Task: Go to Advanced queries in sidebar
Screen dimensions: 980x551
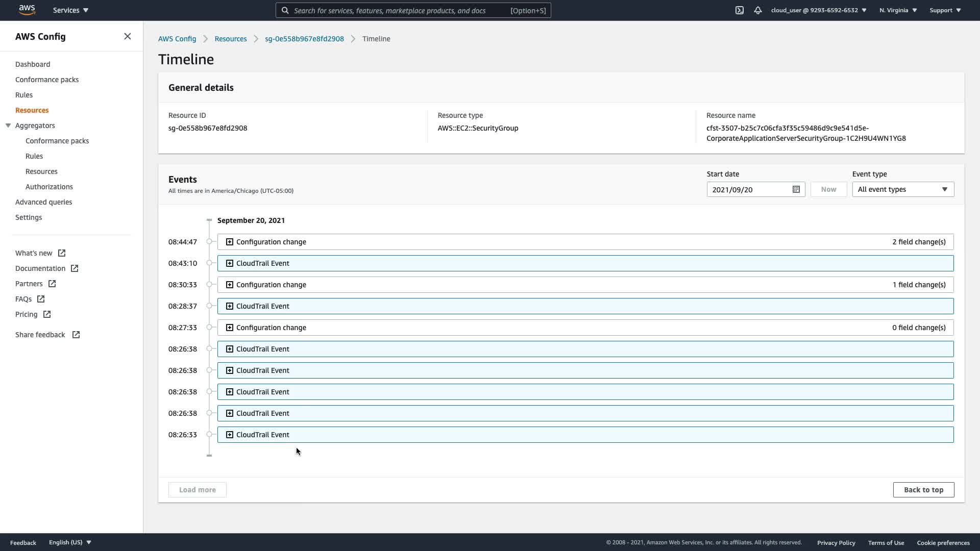Action: tap(43, 202)
